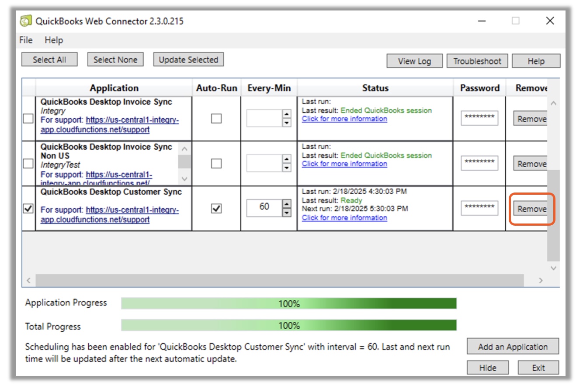This screenshot has height=392, width=583.
Task: Click the Status column header
Action: [375, 88]
